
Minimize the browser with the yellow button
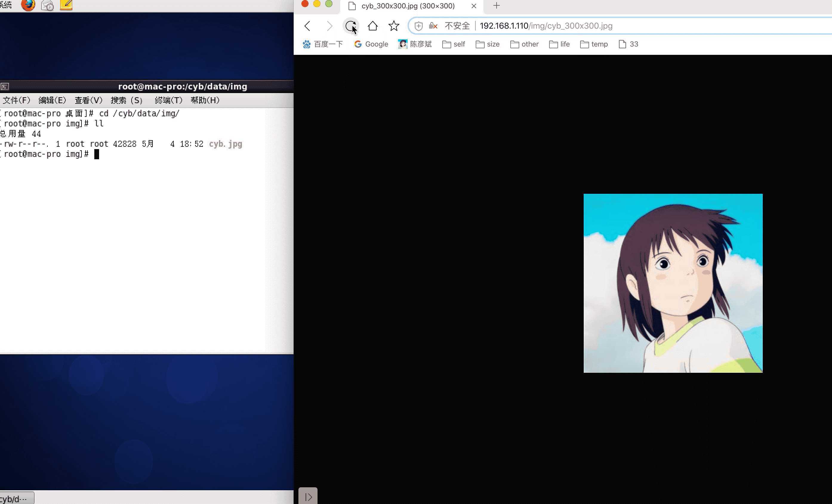317,4
